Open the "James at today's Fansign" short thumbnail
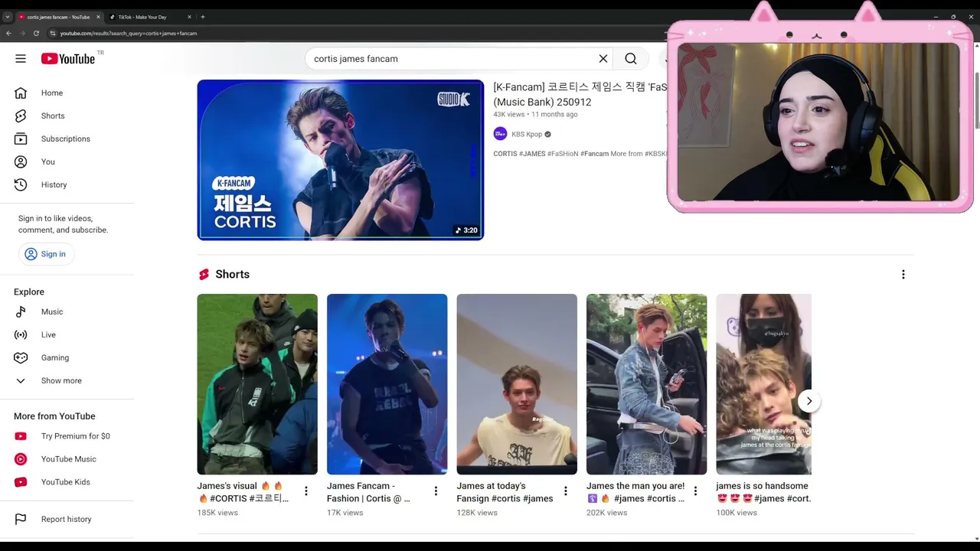980x551 pixels. pos(517,384)
